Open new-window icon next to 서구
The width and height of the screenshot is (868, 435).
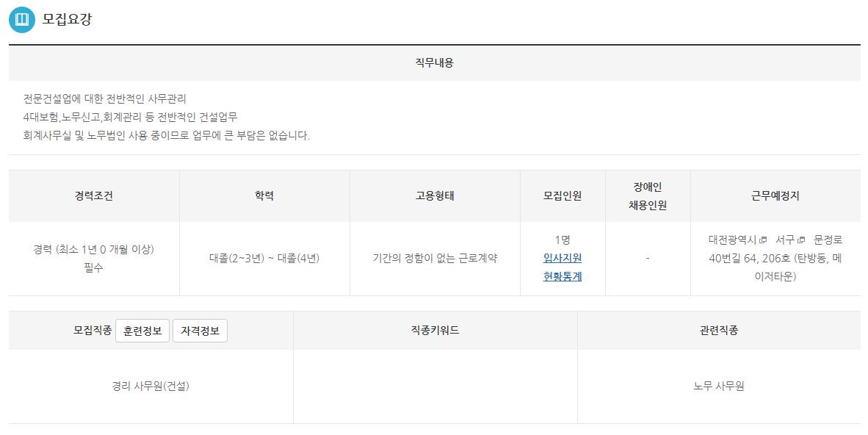click(x=801, y=240)
